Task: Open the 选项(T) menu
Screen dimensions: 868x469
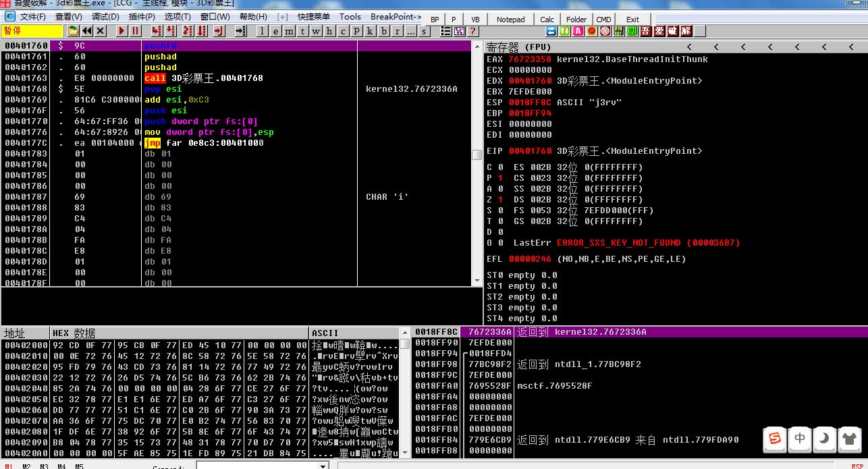Action: point(178,17)
